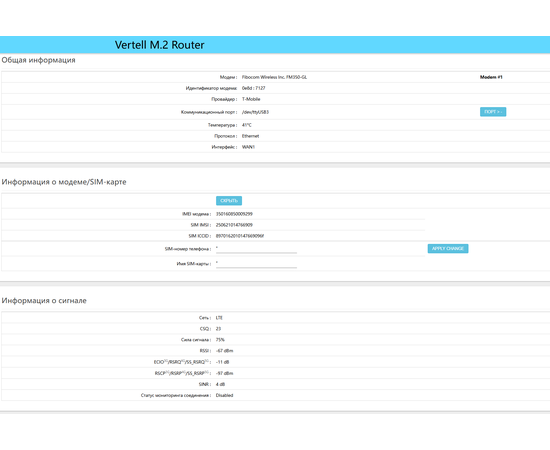Click the Vertell M.2 Router header title

(160, 45)
